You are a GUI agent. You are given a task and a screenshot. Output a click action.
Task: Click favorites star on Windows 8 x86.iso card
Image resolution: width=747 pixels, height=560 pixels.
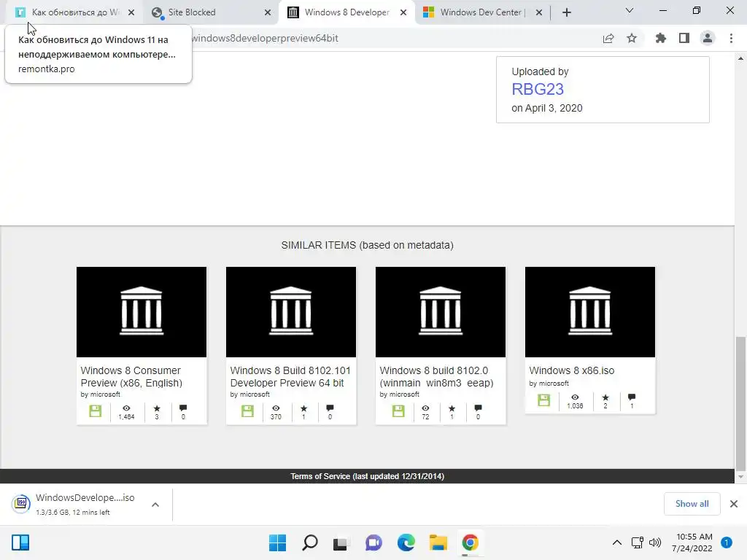pos(605,397)
